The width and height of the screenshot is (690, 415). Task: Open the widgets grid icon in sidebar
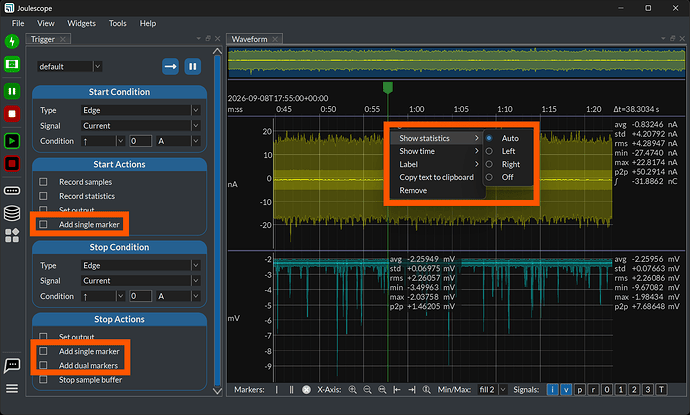(x=12, y=235)
